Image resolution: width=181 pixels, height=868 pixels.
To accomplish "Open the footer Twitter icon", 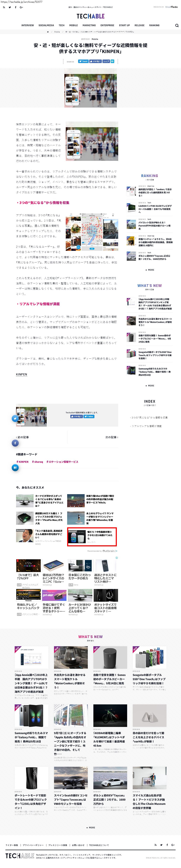I will pos(161,845).
